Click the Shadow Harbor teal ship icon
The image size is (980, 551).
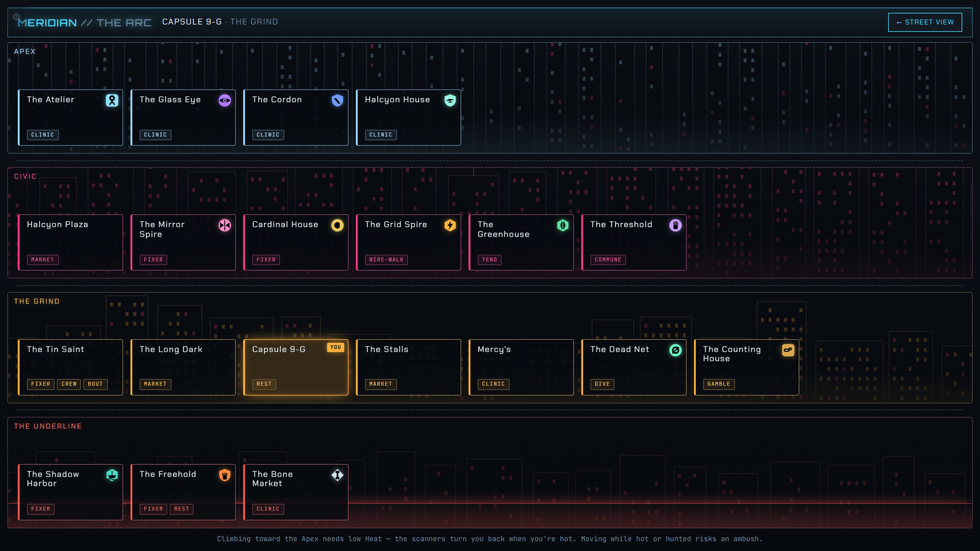click(x=112, y=475)
